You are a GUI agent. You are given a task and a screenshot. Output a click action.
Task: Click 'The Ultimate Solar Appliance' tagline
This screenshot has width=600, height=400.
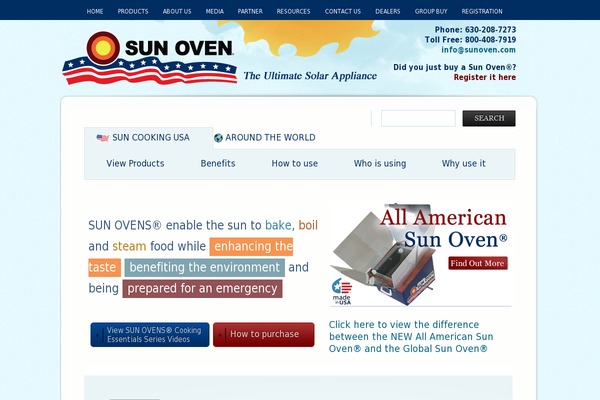click(310, 76)
